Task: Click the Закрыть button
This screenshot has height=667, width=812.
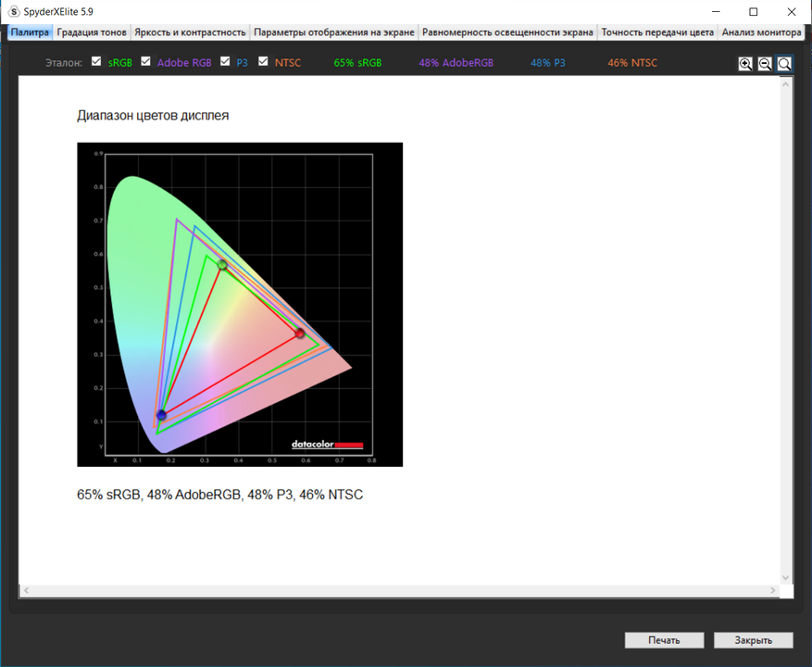Action: coord(753,640)
